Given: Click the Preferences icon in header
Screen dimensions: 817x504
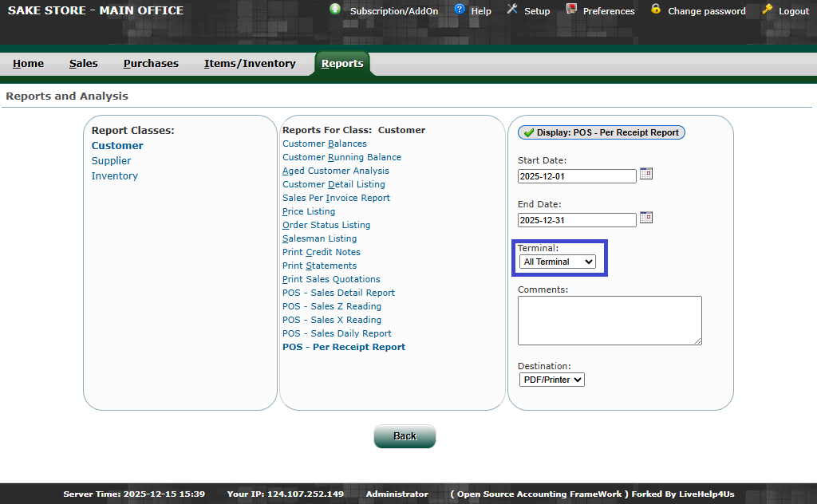Looking at the screenshot, I should (571, 10).
